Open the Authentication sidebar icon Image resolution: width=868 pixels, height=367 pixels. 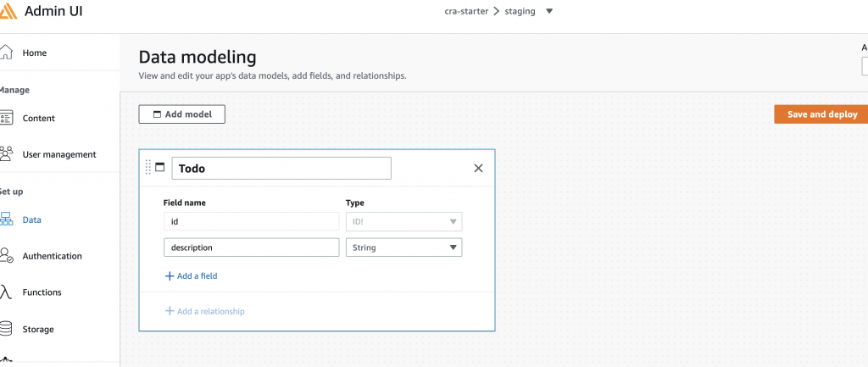6,256
